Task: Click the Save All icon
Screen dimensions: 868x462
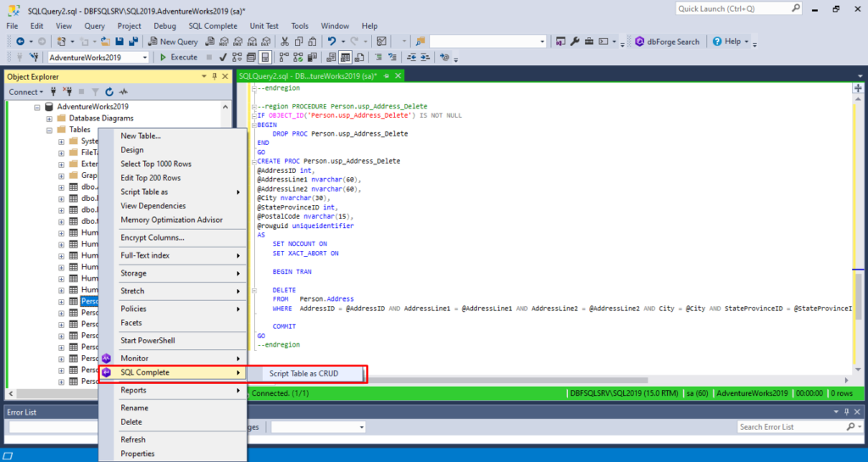Action: coord(133,42)
